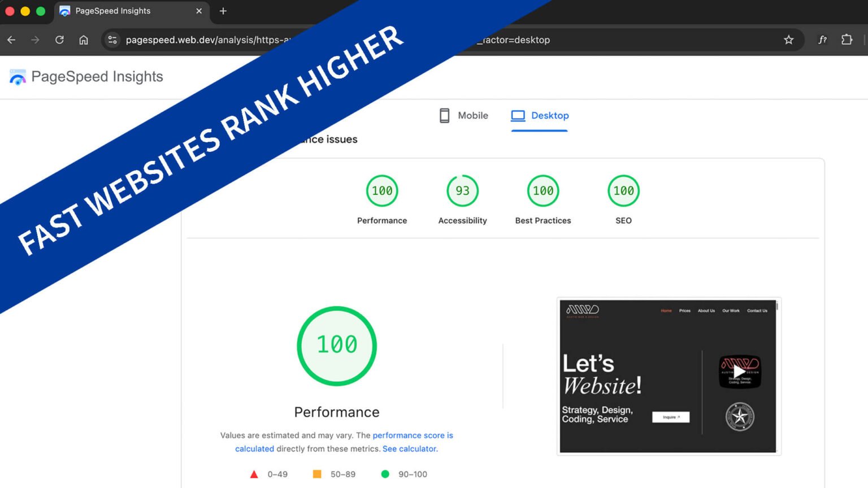Click the 'See calculator' link
Screen dimensions: 868x488
click(x=410, y=448)
